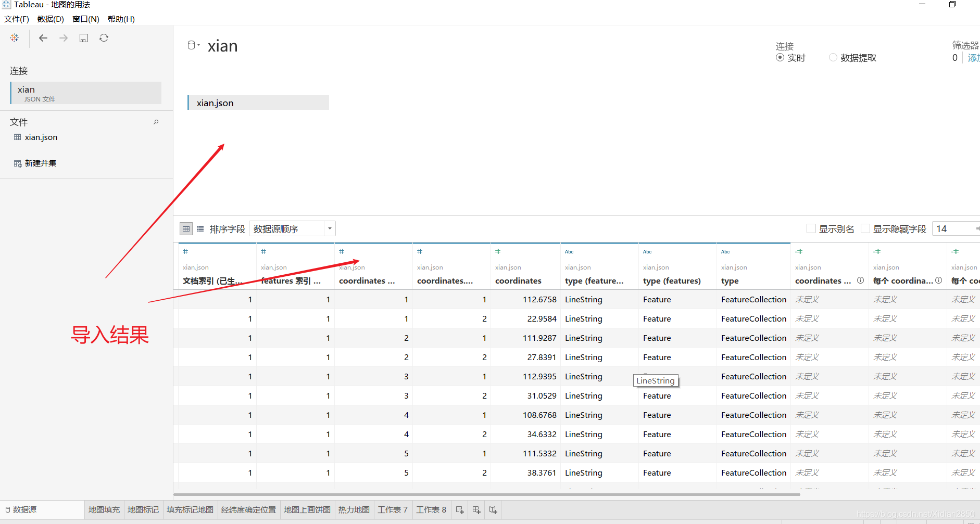980x524 pixels.
Task: Click cell value 108.6768
Action: 539,415
